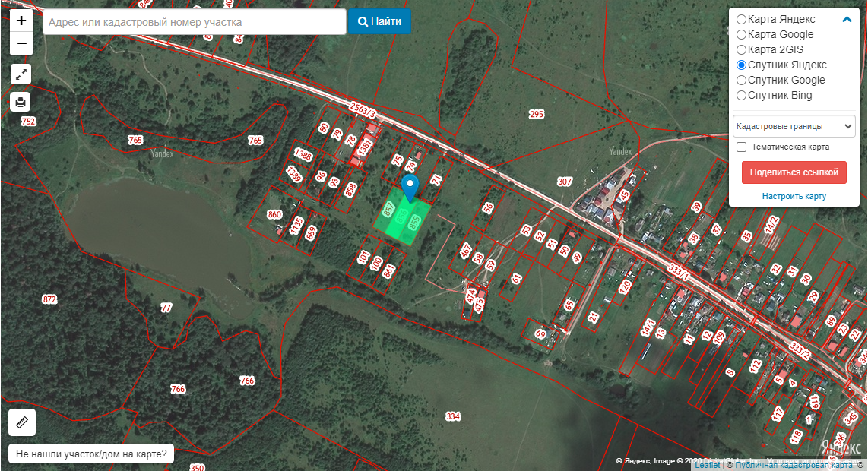Click the print map icon

click(x=21, y=102)
